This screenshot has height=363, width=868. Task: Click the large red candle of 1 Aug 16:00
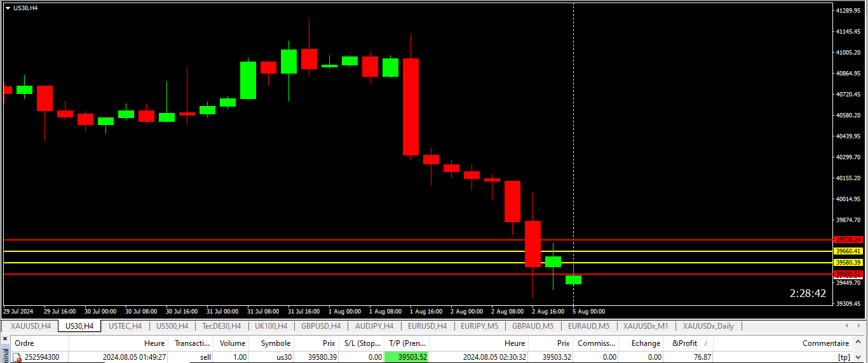tap(410, 107)
